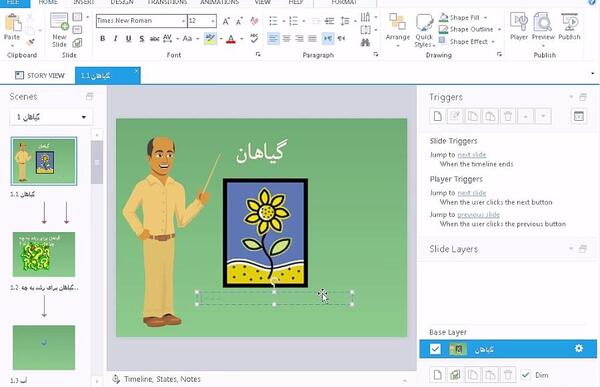Click the Find binoculars icon
The width and height of the screenshot is (600, 387).
(x=365, y=42)
